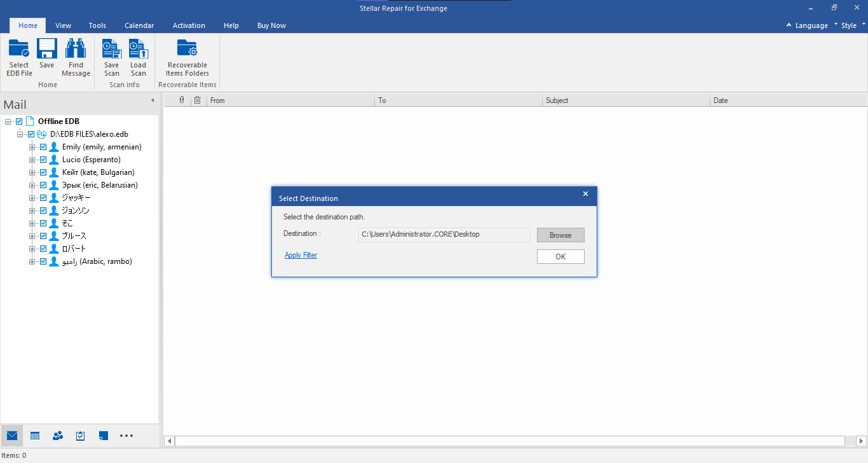Image resolution: width=868 pixels, height=463 pixels.
Task: Collapse the Mail pane arrow
Action: click(x=153, y=100)
